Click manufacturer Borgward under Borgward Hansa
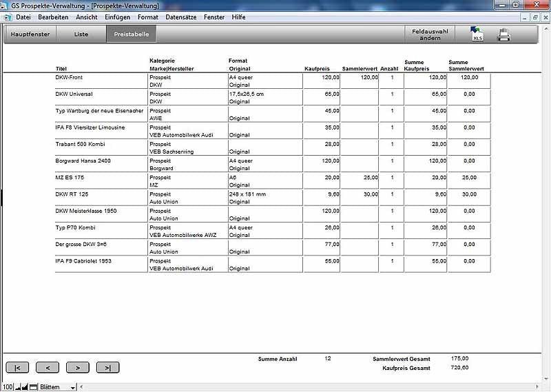Image resolution: width=551 pixels, height=392 pixels. click(x=161, y=168)
